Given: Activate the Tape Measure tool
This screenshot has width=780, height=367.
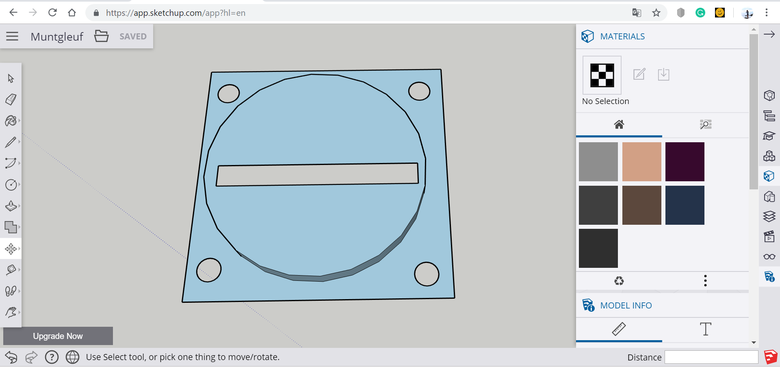Looking at the screenshot, I should click(10, 270).
